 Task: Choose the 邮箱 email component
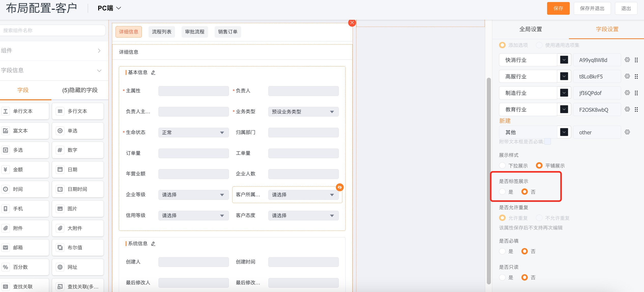24,248
